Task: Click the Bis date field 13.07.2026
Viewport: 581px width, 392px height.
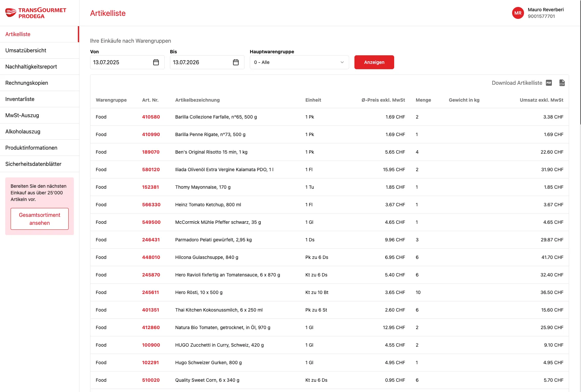Action: point(207,62)
